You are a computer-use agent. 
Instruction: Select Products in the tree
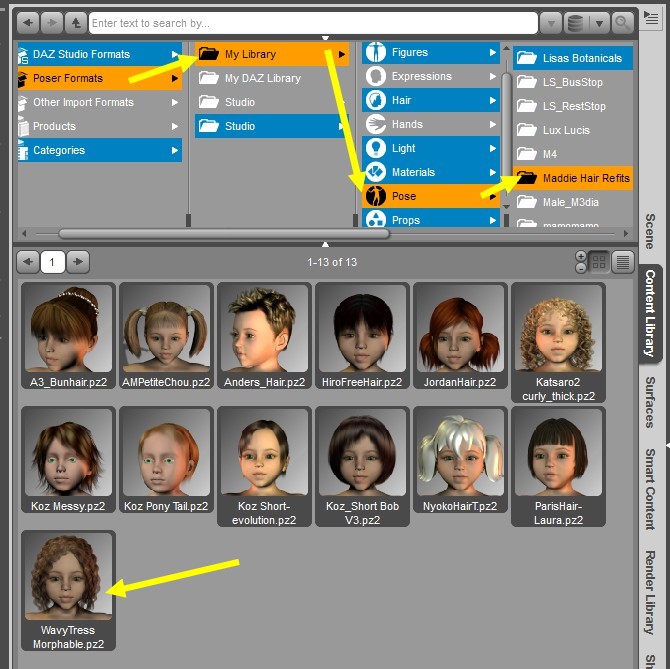[x=100, y=126]
